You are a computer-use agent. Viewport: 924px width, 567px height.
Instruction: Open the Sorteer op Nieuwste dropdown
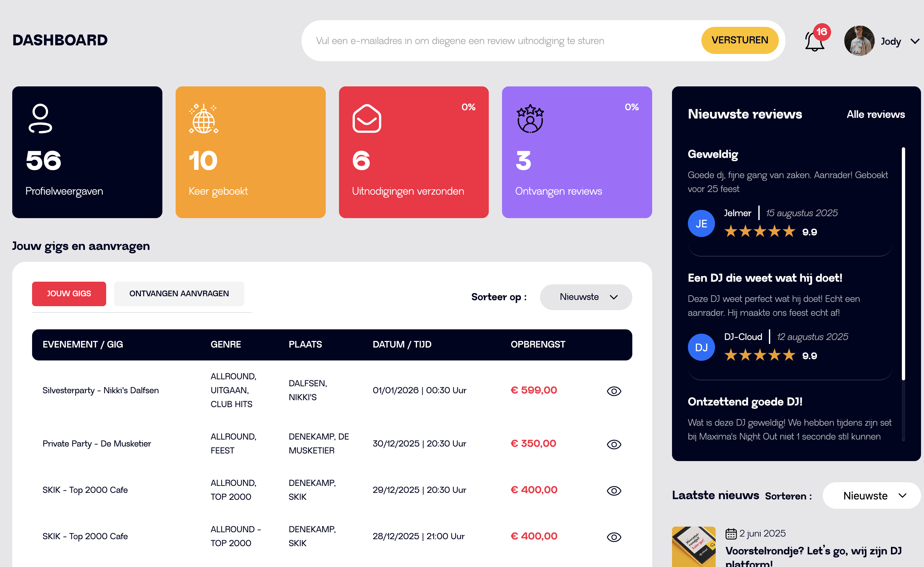[x=585, y=297]
